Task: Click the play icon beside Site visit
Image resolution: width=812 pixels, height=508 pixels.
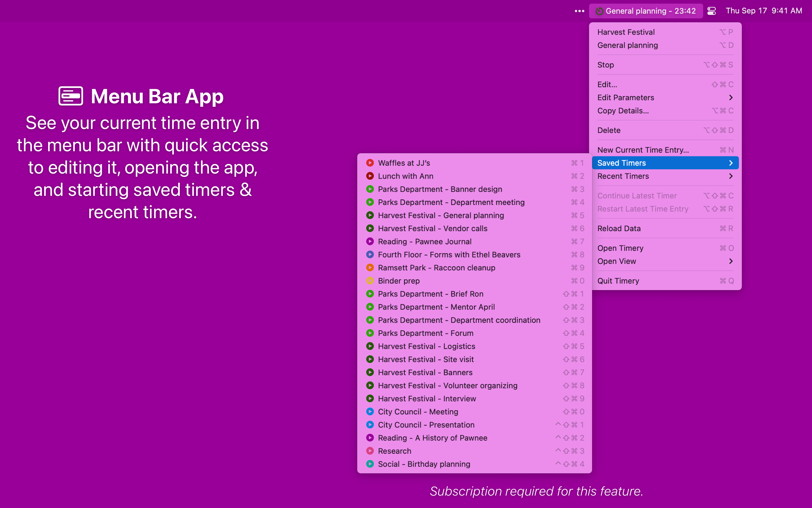Action: point(370,360)
